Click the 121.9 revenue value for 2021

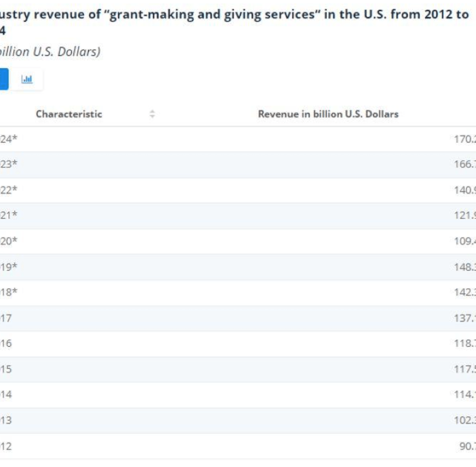(x=465, y=215)
